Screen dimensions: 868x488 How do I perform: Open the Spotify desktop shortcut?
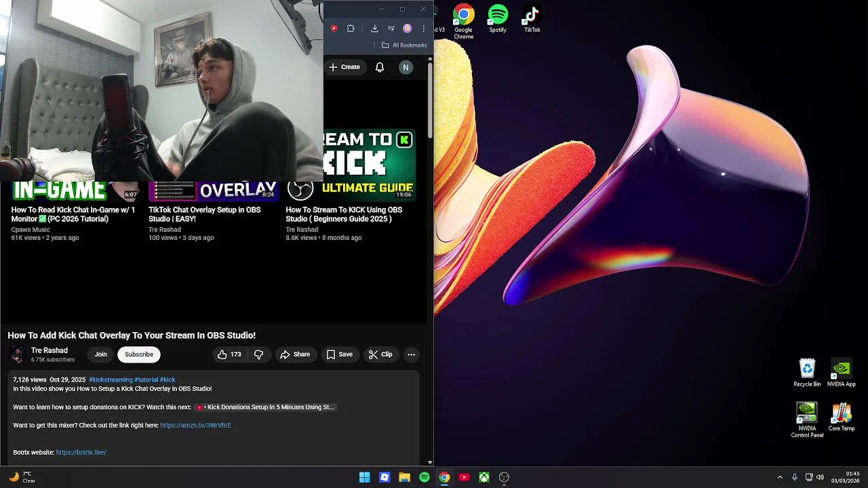pyautogui.click(x=498, y=19)
